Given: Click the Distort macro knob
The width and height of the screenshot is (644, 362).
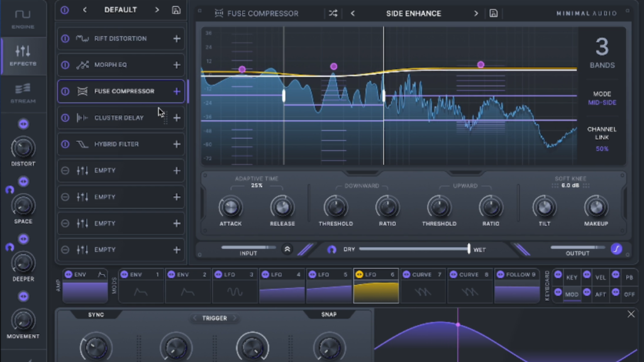Looking at the screenshot, I should [23, 148].
